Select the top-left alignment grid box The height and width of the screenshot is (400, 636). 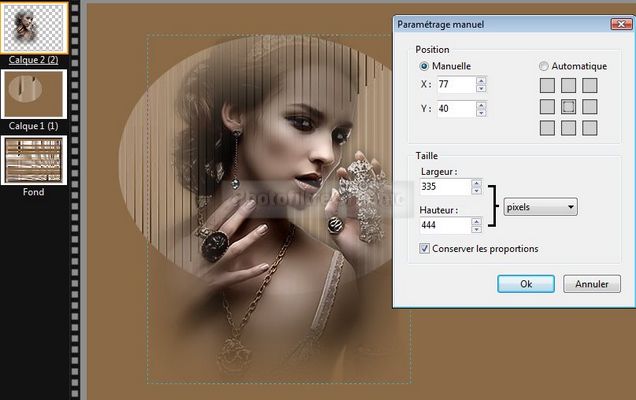547,86
